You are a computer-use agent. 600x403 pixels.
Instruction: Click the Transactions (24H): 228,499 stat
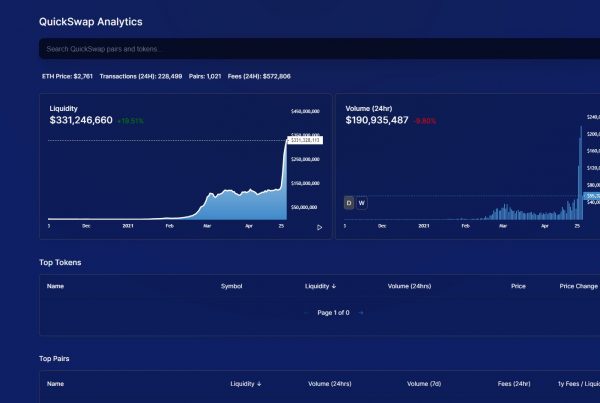tap(141, 77)
